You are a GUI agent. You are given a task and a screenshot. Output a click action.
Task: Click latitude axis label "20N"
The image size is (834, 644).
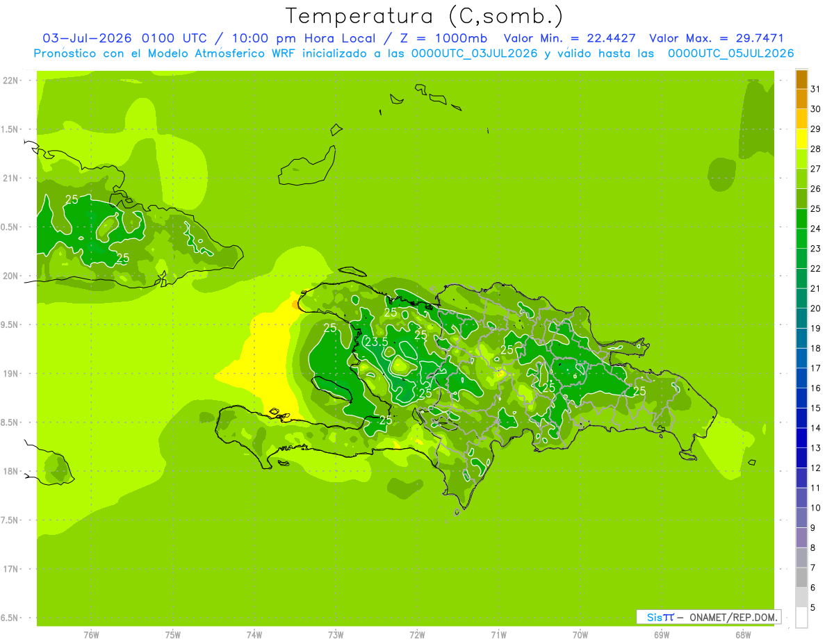[x=10, y=276]
